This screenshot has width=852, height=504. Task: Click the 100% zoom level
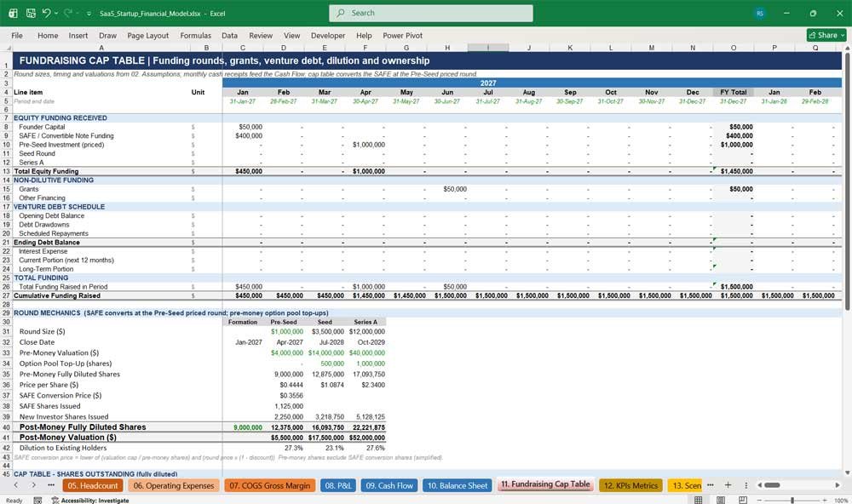tap(840, 501)
